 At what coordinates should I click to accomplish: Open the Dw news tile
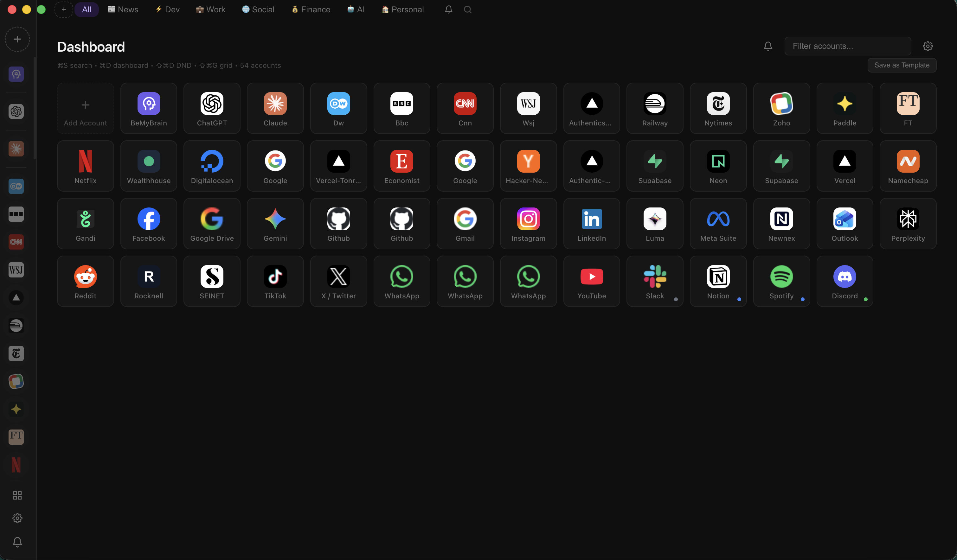pos(338,108)
